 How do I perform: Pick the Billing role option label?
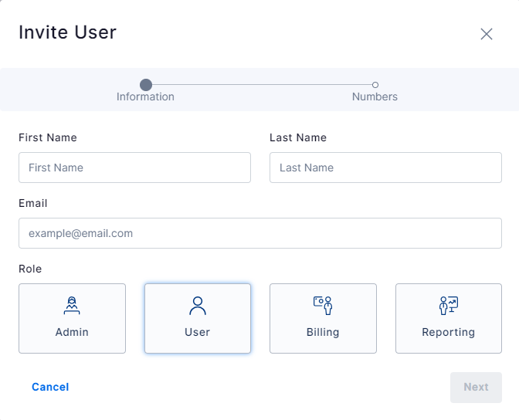coord(323,332)
